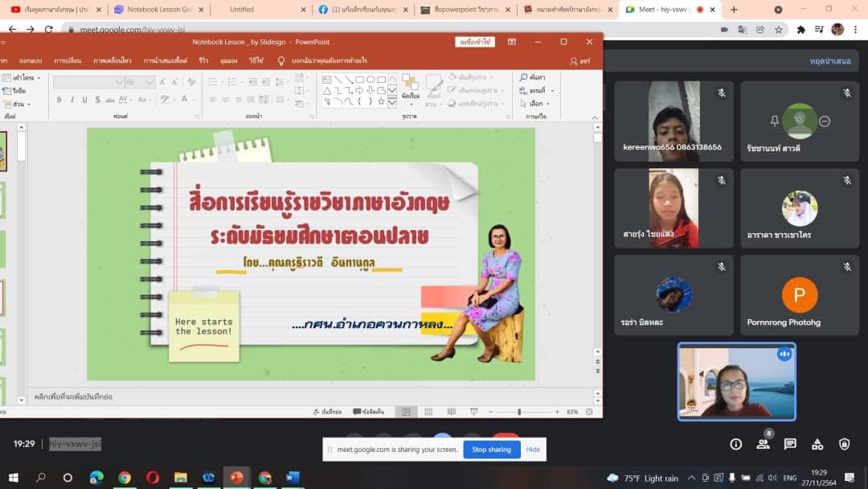Viewport: 868px width, 489px height.
Task: Open the font size dropdown
Action: point(150,82)
